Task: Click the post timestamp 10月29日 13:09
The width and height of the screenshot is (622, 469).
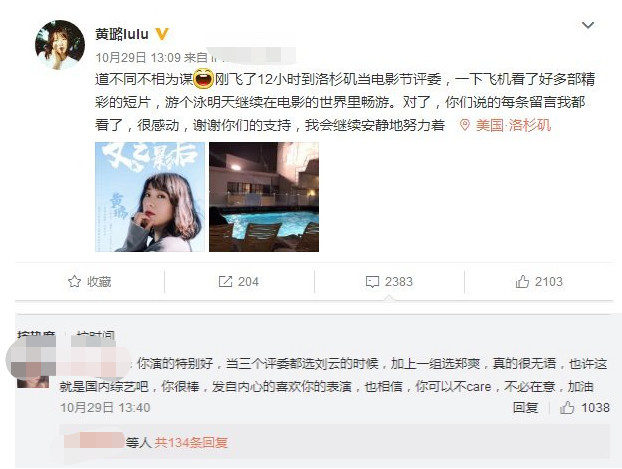Action: [x=138, y=58]
